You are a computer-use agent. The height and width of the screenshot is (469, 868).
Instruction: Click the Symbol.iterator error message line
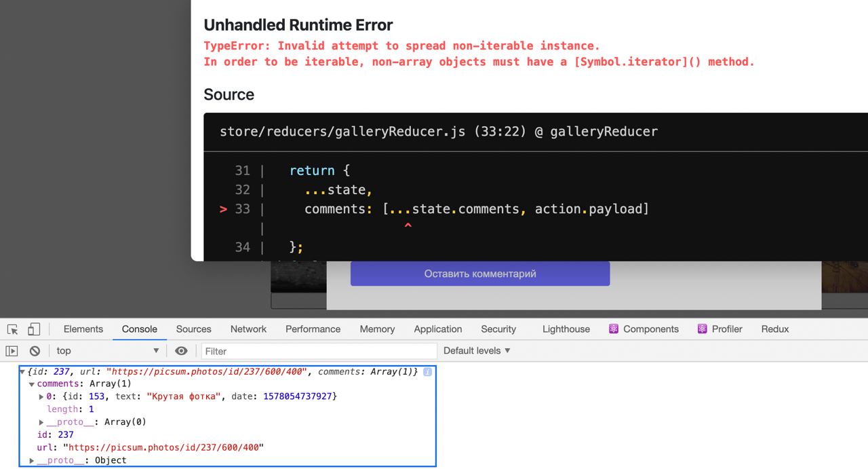tap(479, 62)
